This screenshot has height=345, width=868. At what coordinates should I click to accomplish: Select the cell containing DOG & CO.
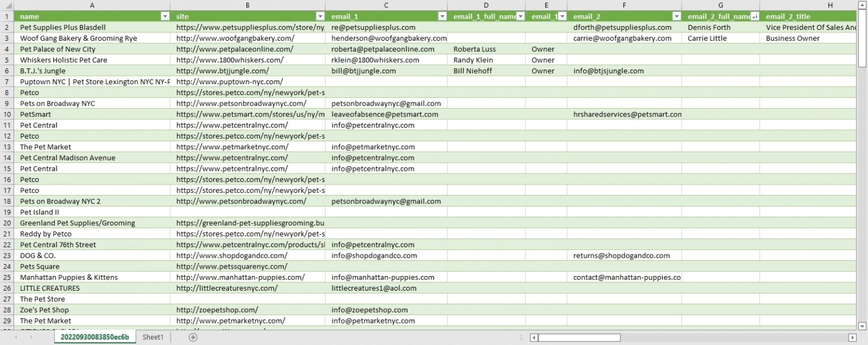pos(38,255)
